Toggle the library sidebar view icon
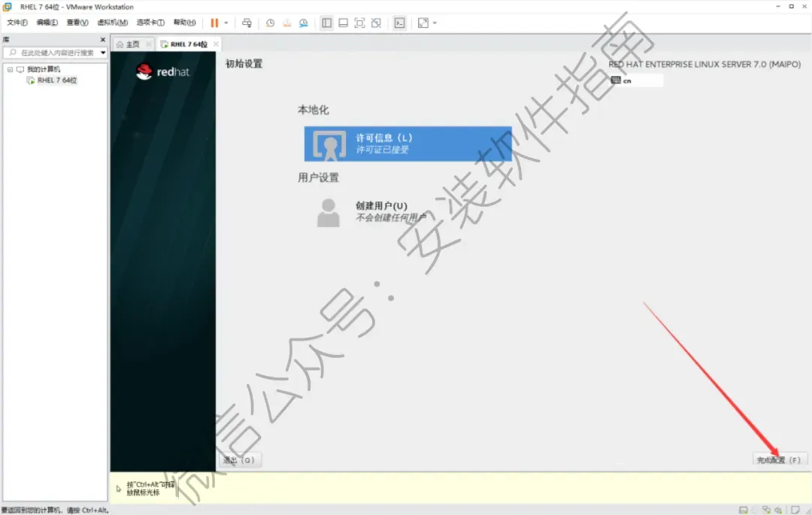The width and height of the screenshot is (812, 515). pyautogui.click(x=327, y=23)
